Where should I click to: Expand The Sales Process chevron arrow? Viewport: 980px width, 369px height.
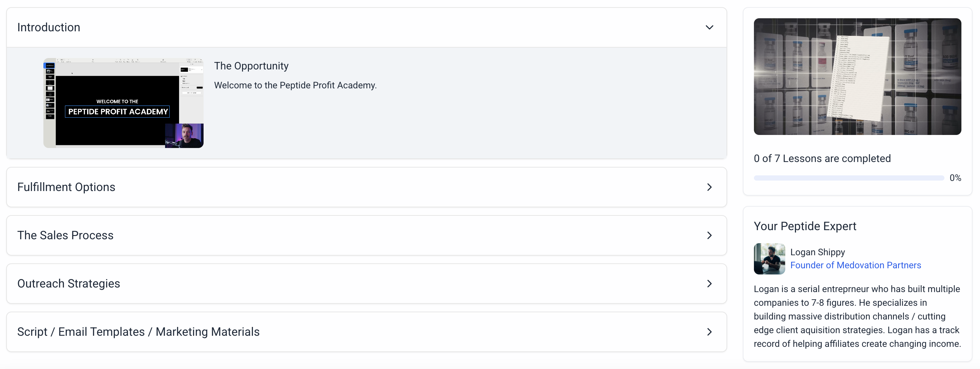click(x=709, y=235)
